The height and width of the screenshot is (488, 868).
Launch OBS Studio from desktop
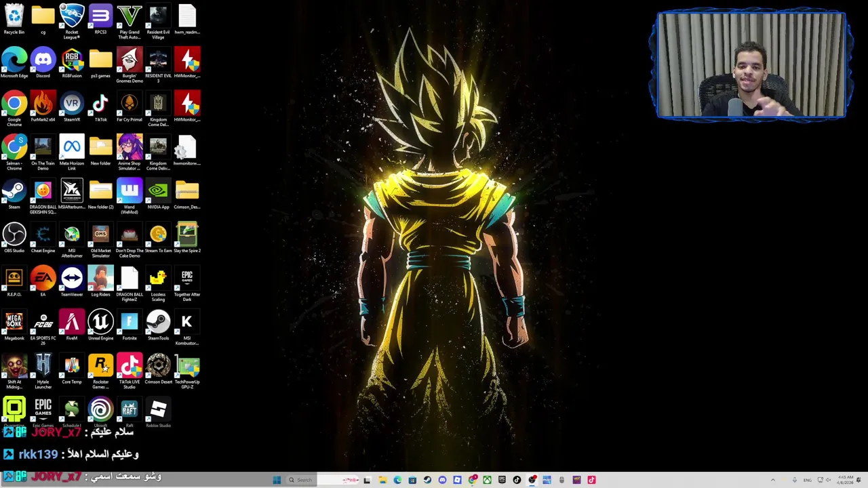14,238
